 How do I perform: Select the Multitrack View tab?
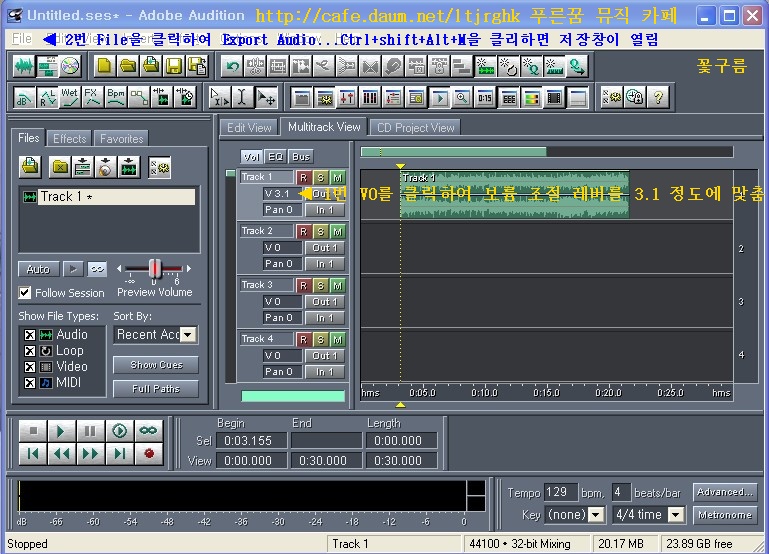[324, 127]
